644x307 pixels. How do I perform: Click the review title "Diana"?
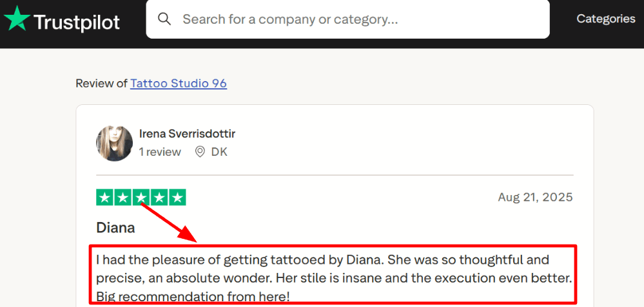(x=115, y=227)
